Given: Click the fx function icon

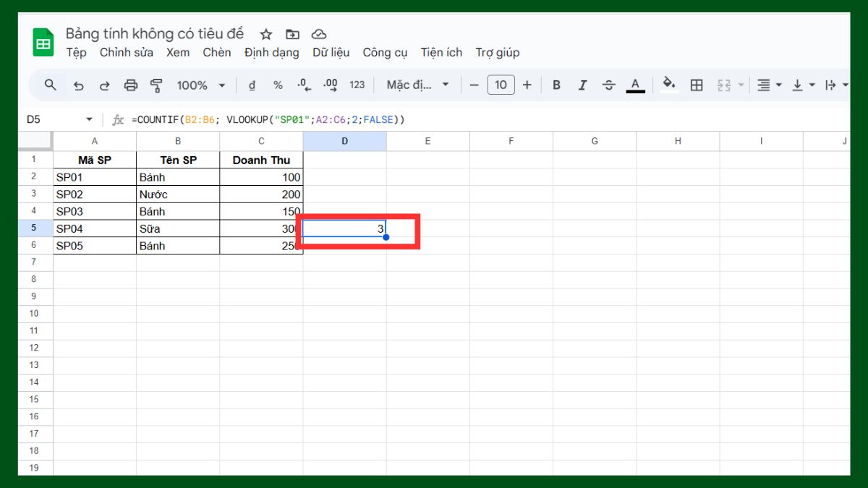Looking at the screenshot, I should 118,120.
